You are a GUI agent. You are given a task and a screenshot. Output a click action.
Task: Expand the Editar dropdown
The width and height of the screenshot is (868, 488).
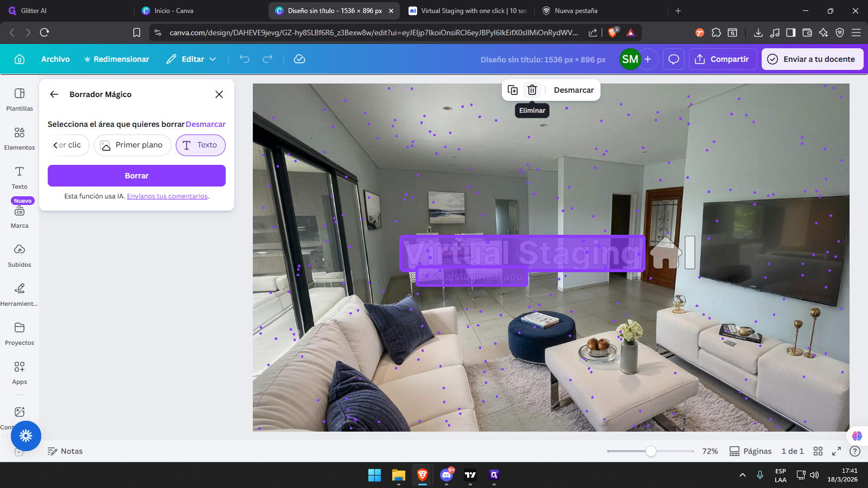pyautogui.click(x=192, y=59)
